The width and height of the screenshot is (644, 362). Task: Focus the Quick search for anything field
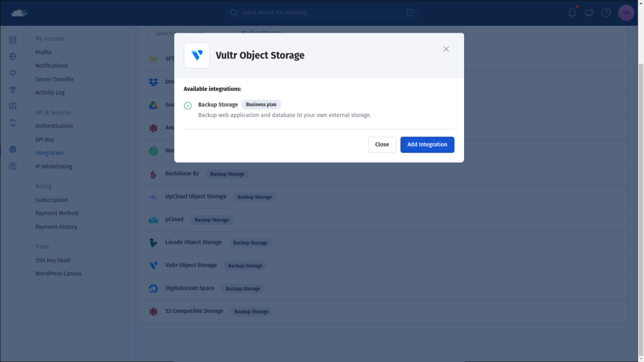pyautogui.click(x=321, y=13)
